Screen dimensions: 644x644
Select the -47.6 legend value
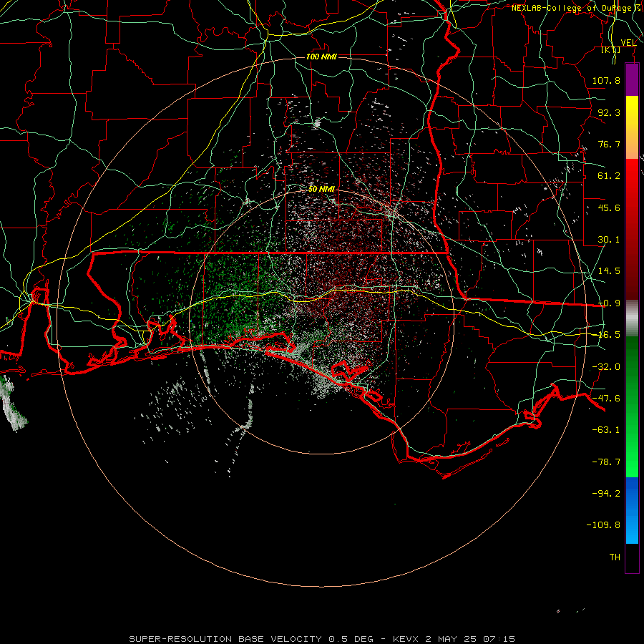coord(606,399)
